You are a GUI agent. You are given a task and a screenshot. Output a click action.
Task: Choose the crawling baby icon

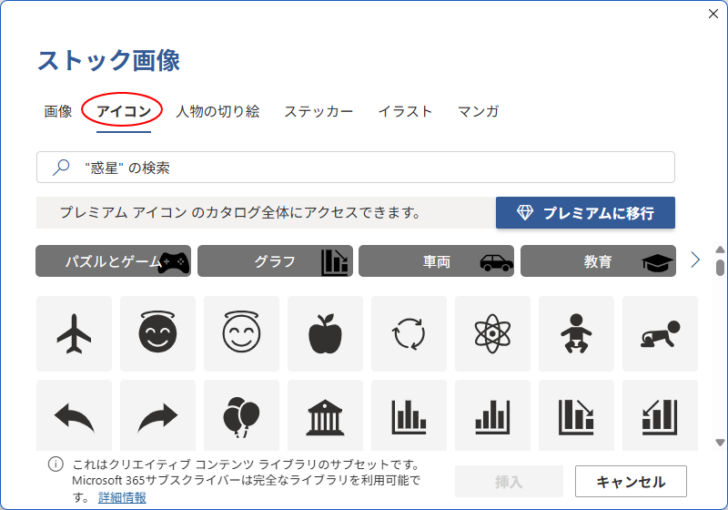(660, 333)
